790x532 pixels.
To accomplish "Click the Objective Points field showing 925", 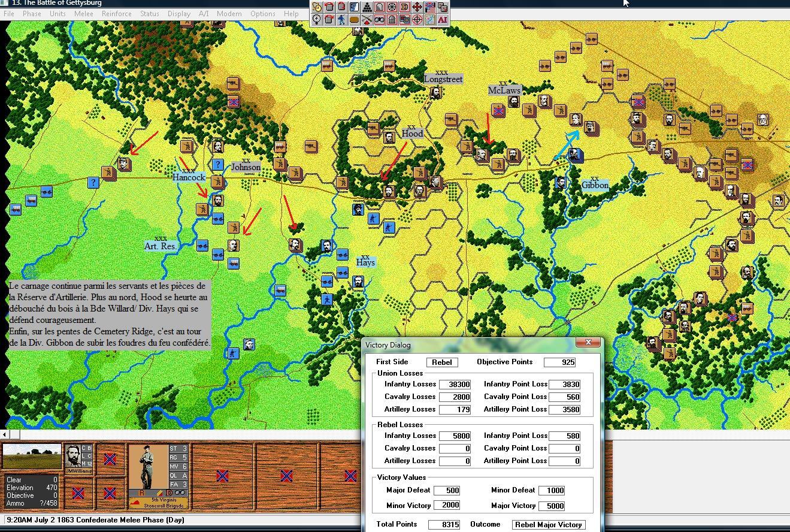I will tap(560, 362).
